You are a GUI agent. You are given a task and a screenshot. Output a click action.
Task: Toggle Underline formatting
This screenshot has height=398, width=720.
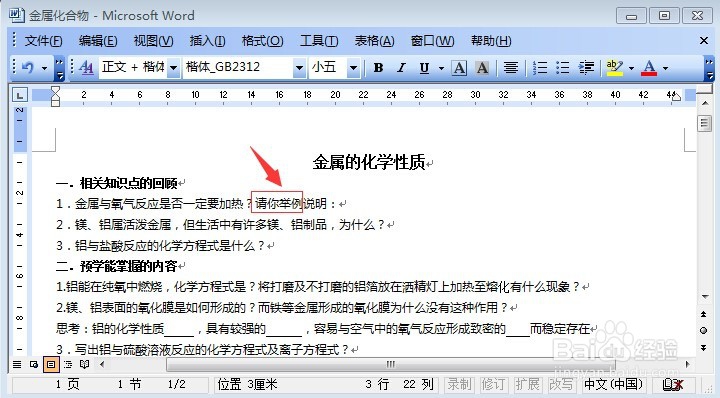(424, 68)
